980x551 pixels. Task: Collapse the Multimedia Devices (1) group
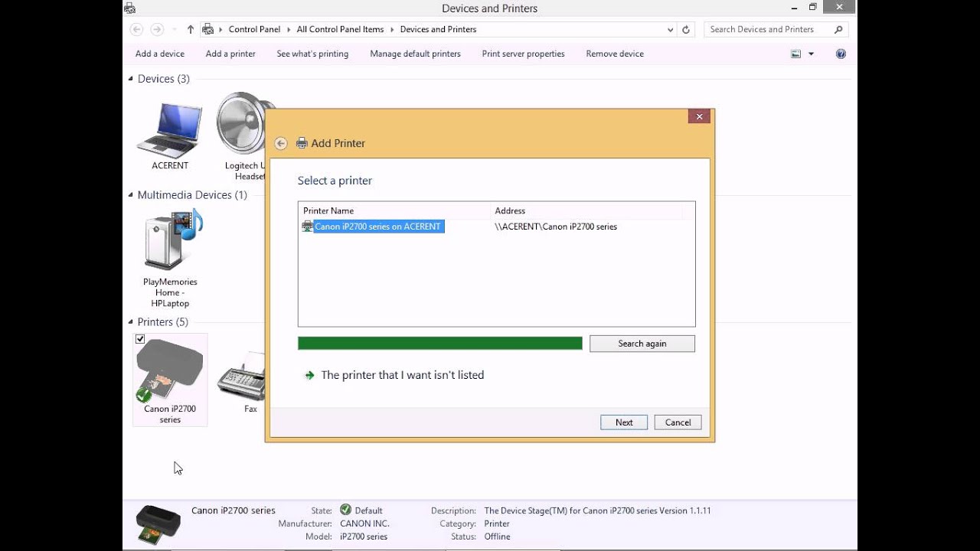click(x=130, y=195)
